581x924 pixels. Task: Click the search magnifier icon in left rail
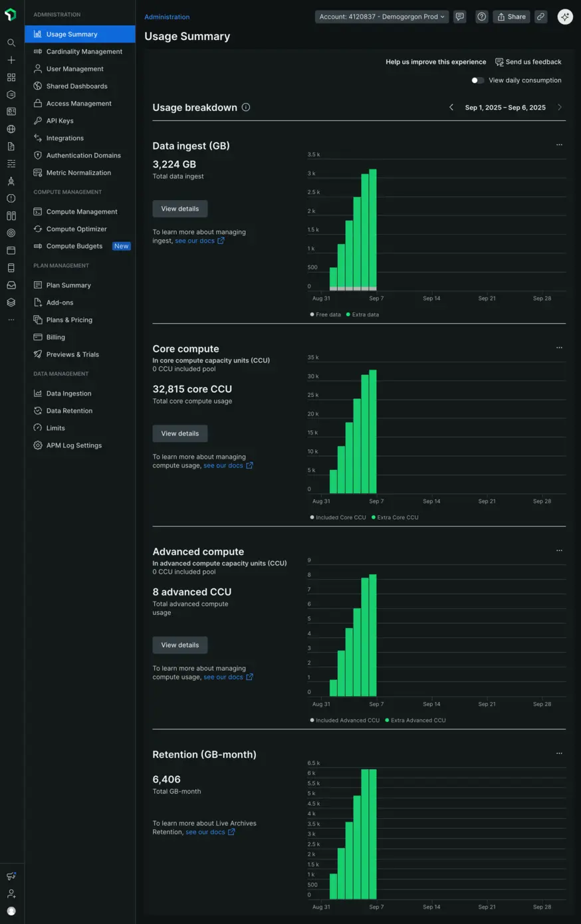click(11, 43)
